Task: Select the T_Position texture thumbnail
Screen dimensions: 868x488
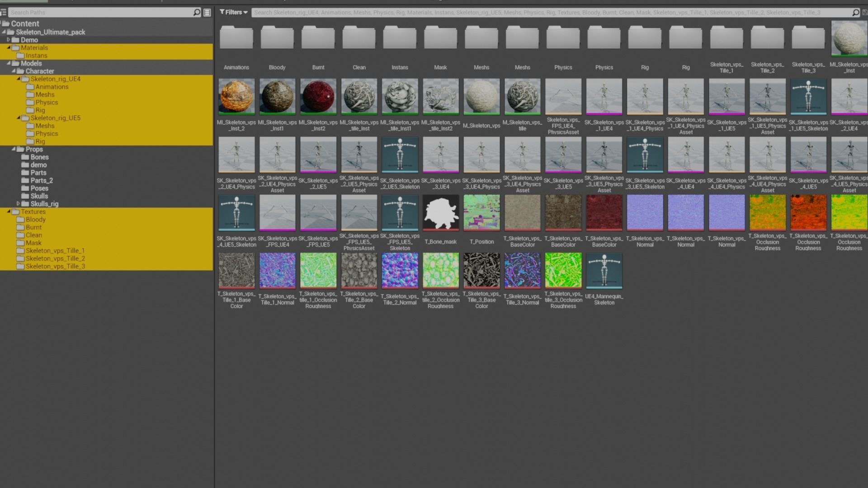Action: tap(481, 213)
